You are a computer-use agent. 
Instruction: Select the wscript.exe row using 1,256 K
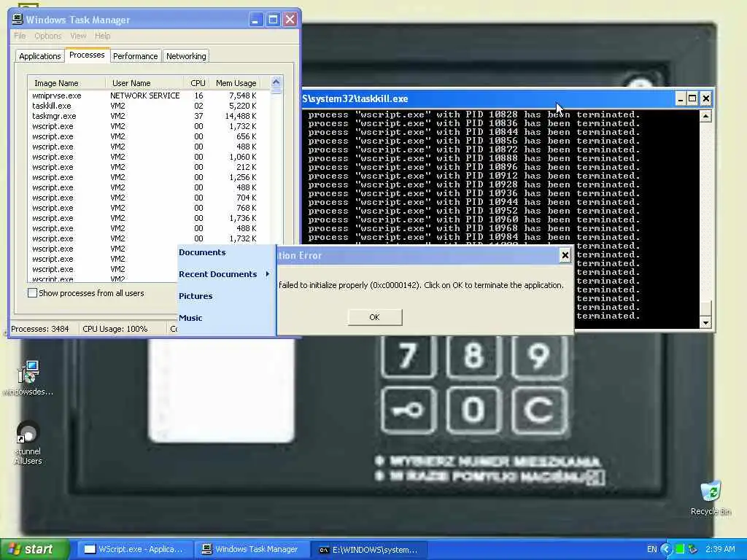pos(144,177)
